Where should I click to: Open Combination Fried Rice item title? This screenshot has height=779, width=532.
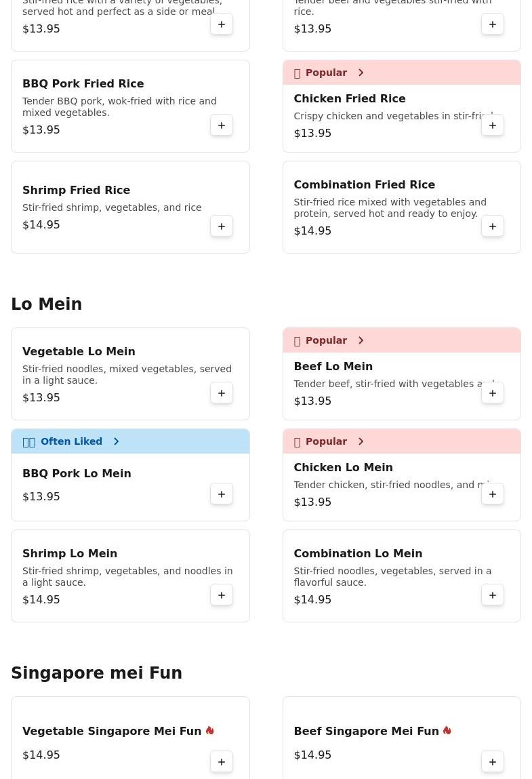click(364, 184)
